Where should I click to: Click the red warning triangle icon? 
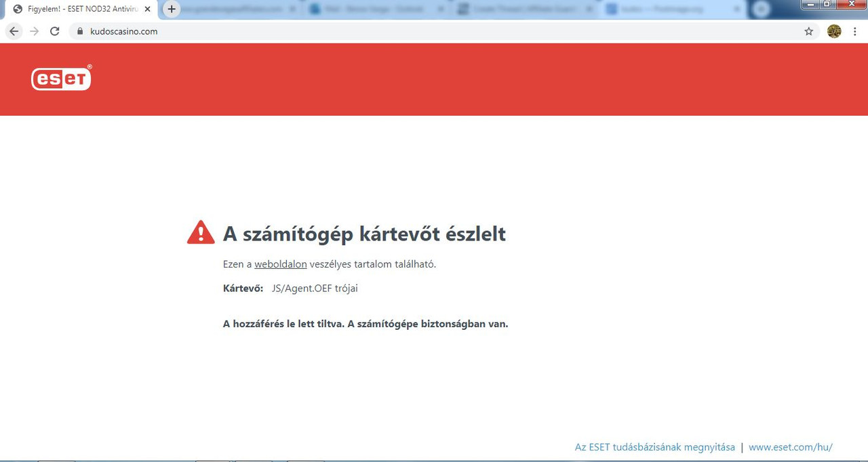point(201,232)
